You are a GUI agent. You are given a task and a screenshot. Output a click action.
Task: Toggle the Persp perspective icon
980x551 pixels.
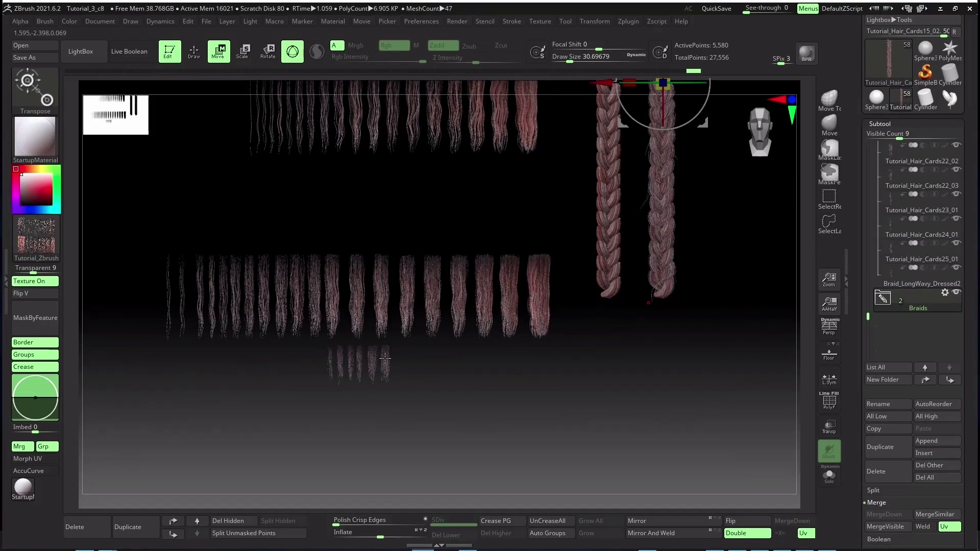(829, 327)
